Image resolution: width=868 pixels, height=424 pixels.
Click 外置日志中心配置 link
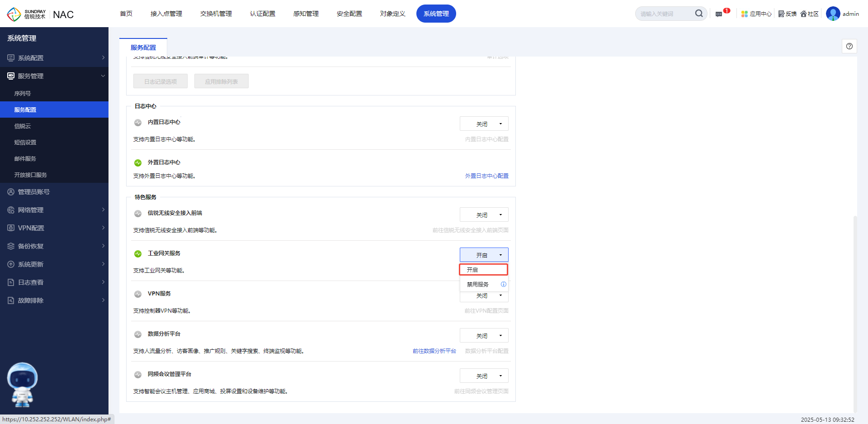point(487,176)
